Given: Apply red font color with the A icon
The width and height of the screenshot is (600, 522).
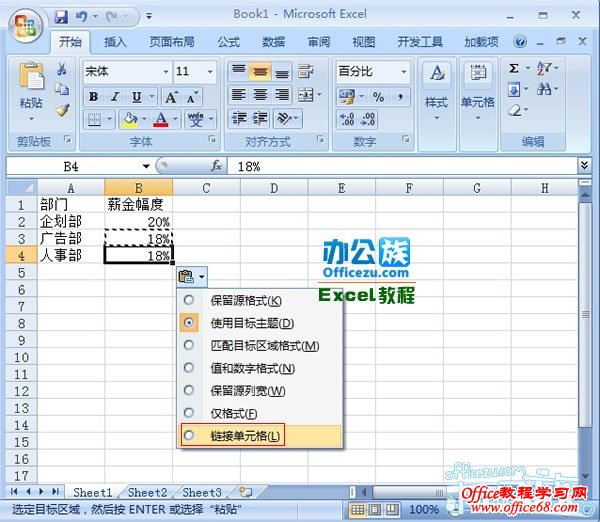Looking at the screenshot, I should pos(161,119).
